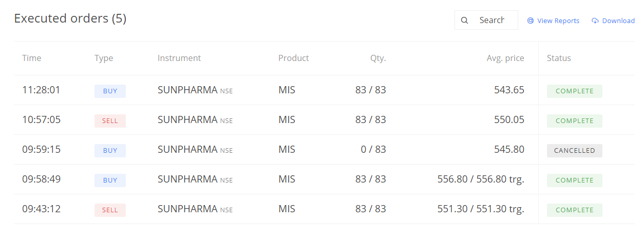Open the View Reports link
The width and height of the screenshot is (644, 242).
pyautogui.click(x=553, y=21)
